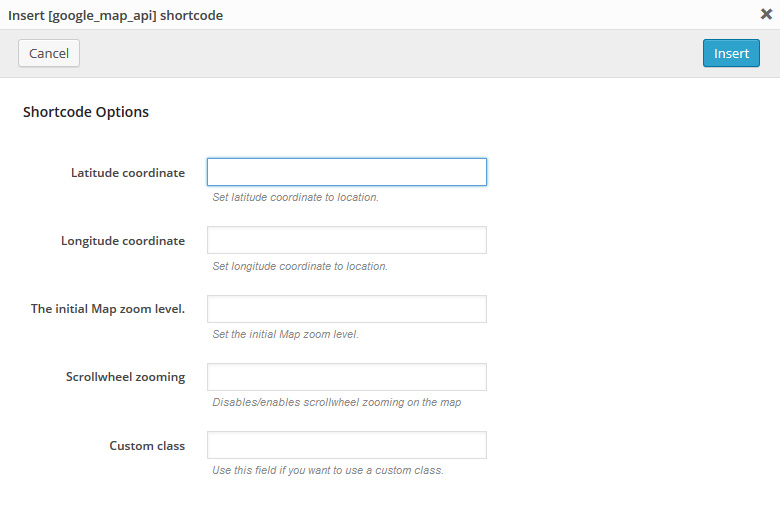Focus the Latitude coordinate input field

click(x=347, y=172)
